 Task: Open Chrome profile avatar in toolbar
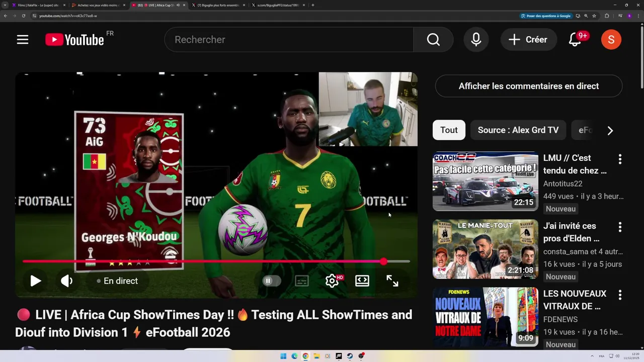629,16
